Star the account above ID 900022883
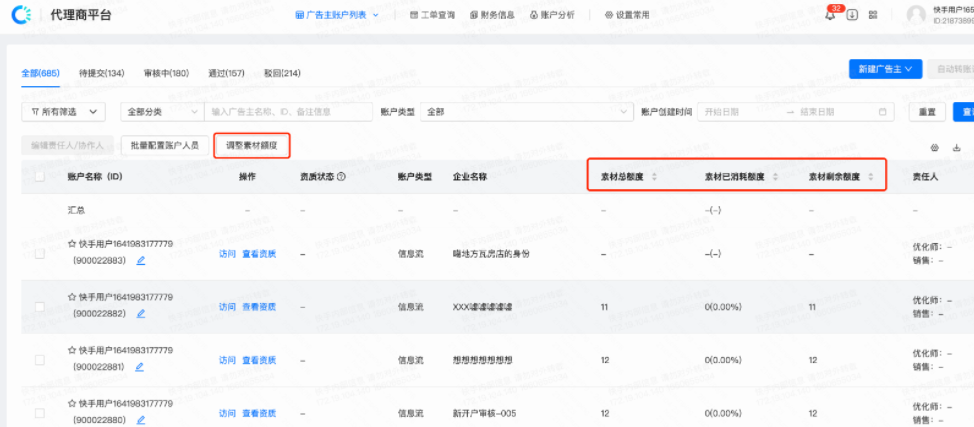The width and height of the screenshot is (974, 427). click(72, 244)
